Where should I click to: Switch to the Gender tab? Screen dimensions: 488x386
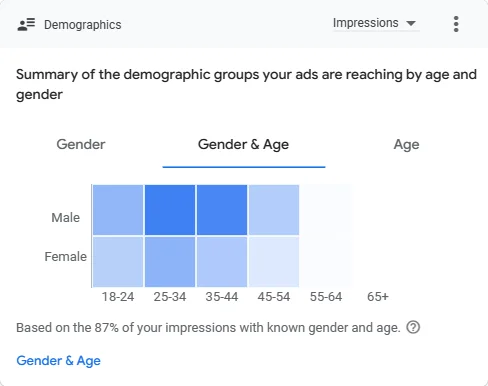81,144
